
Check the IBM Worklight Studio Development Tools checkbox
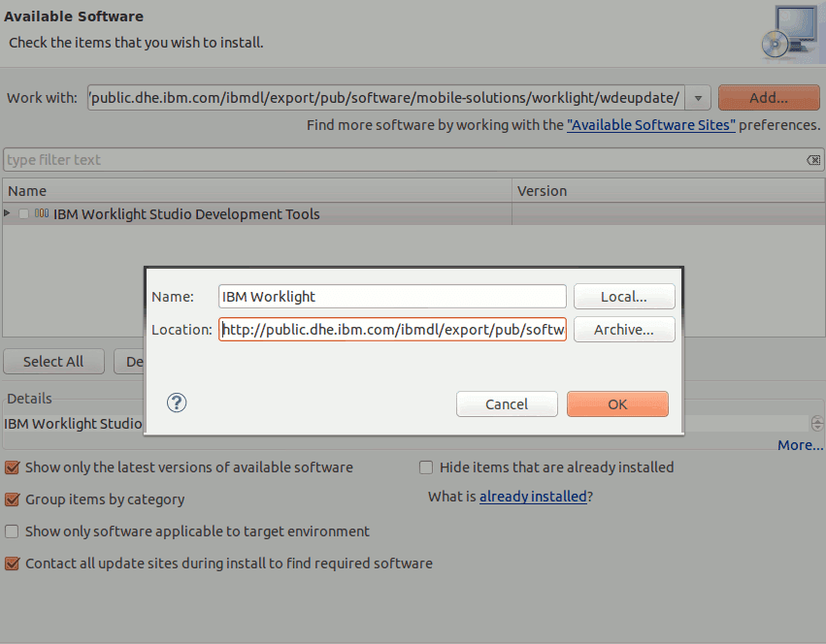23,213
